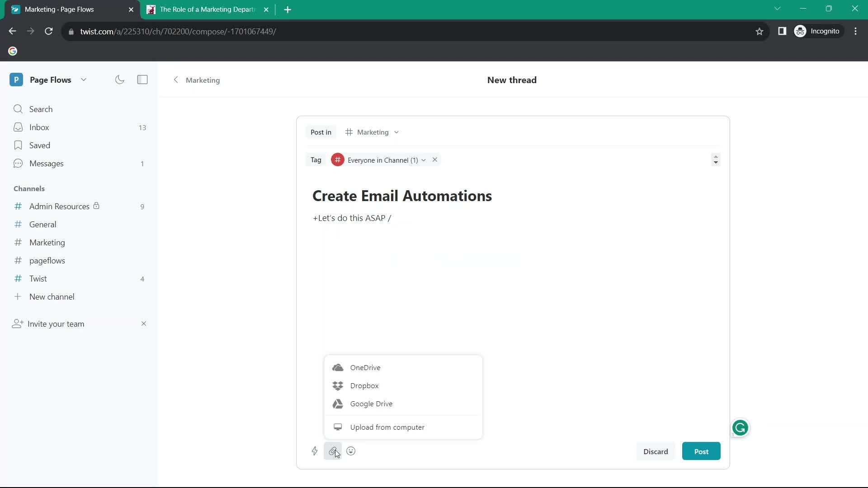Click Messages with 1 unread badge

[46, 163]
